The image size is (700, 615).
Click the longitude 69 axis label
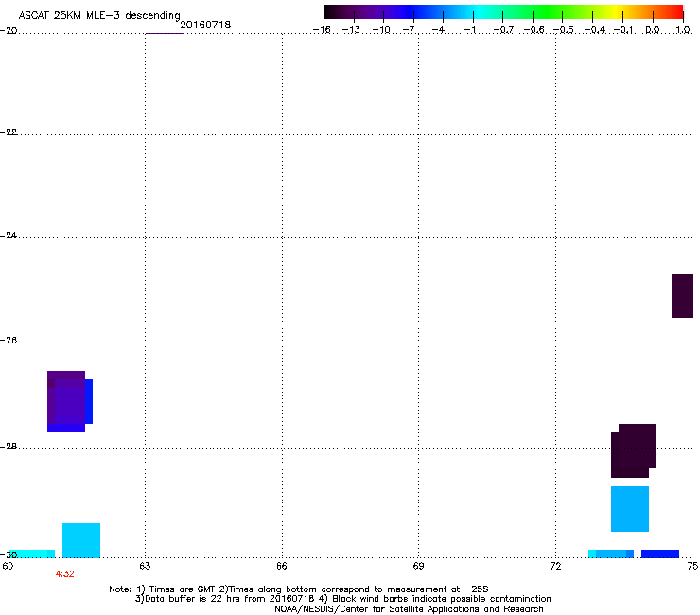pyautogui.click(x=418, y=566)
